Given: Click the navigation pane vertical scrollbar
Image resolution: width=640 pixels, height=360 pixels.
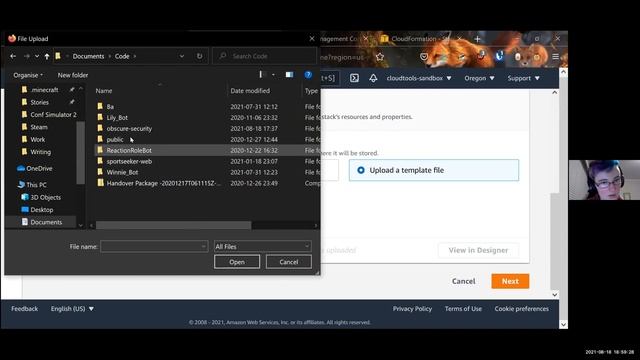Looking at the screenshot, I should [x=80, y=153].
